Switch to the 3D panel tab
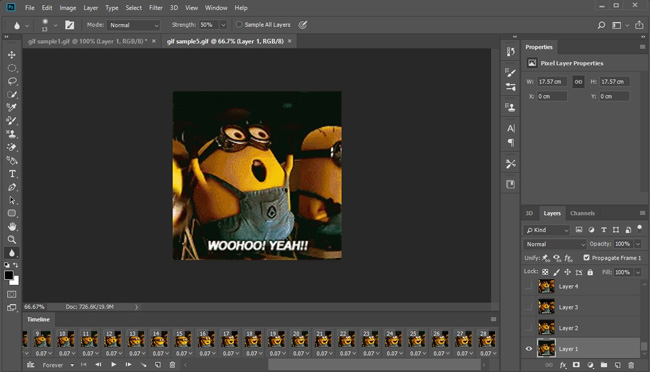Viewport: 650px width, 372px height. (529, 213)
